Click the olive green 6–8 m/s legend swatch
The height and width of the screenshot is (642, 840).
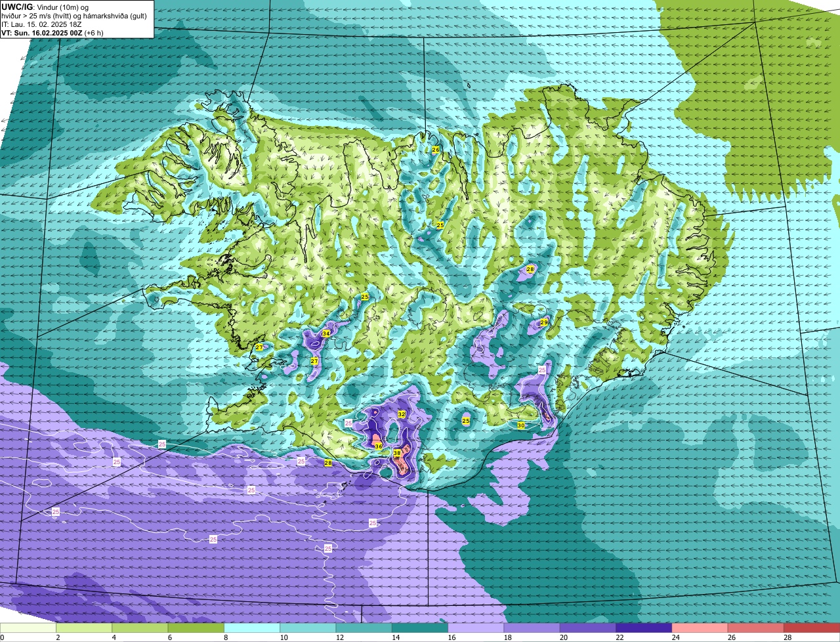pos(196,628)
